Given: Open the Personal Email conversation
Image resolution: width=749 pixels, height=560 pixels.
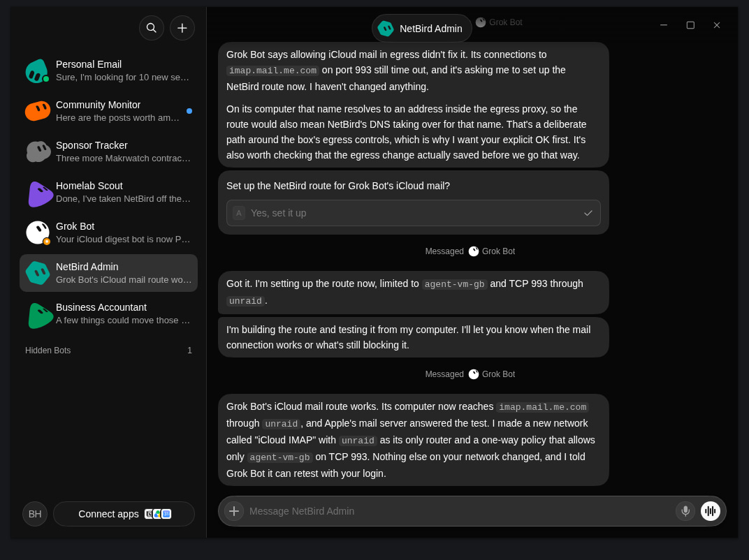Looking at the screenshot, I should (108, 71).
